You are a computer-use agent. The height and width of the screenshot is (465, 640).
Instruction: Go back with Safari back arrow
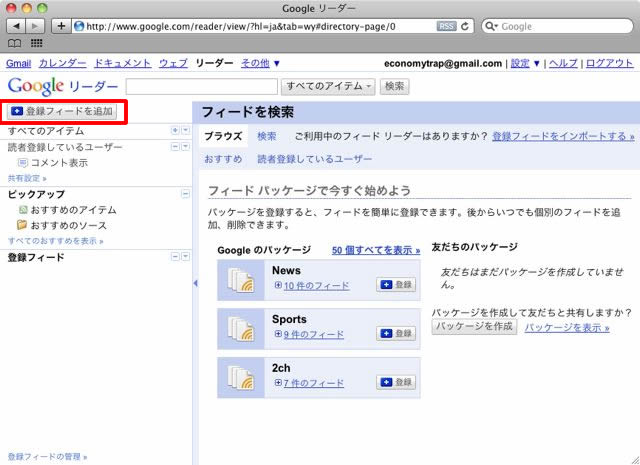click(x=16, y=27)
